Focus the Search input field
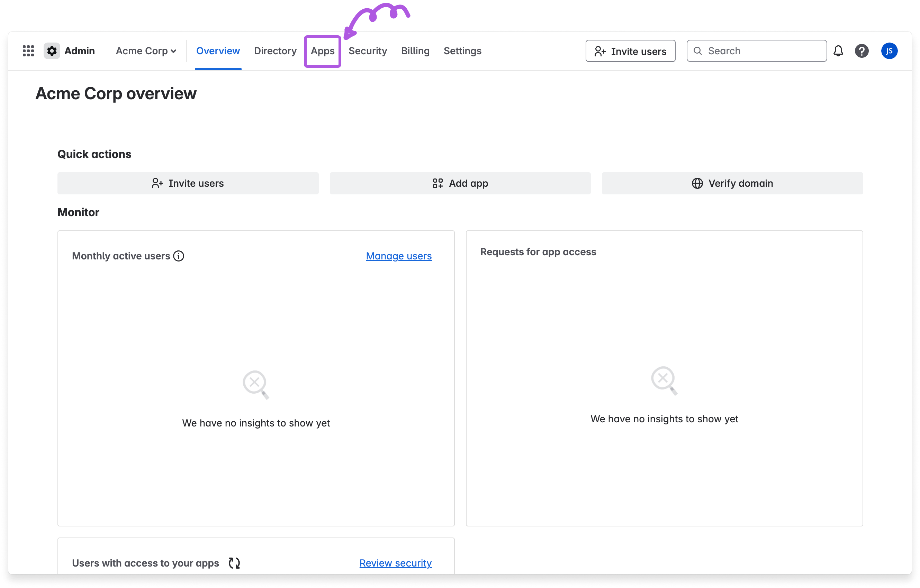This screenshot has height=588, width=920. point(757,51)
